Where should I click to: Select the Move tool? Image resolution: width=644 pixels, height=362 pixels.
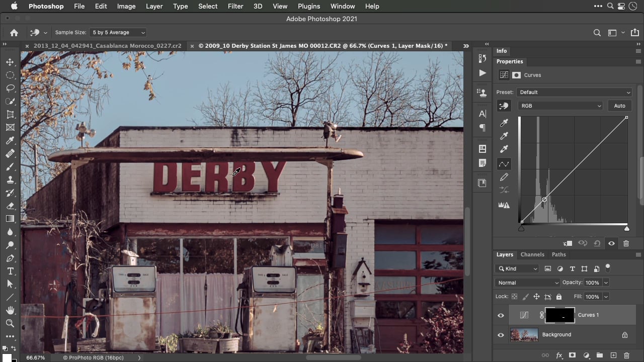point(10,62)
